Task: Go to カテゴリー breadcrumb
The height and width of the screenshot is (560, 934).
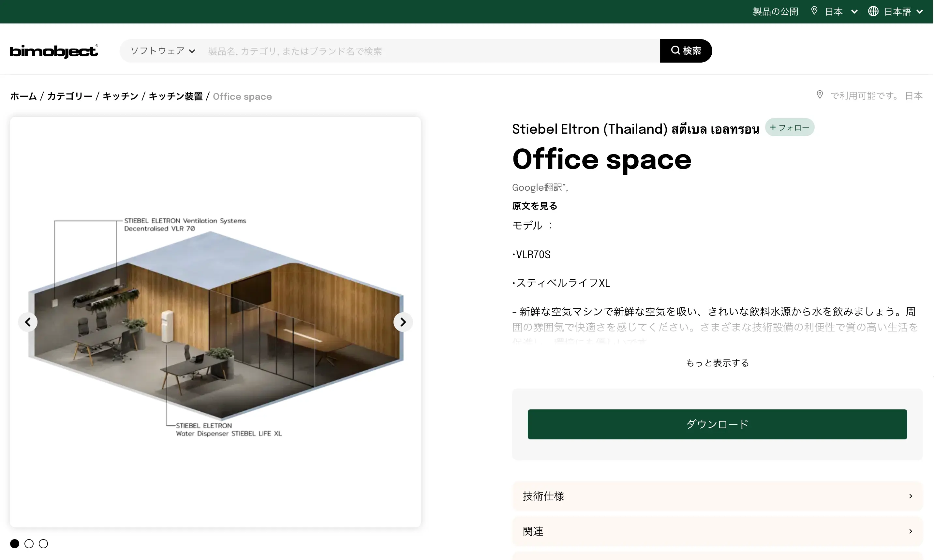Action: [70, 96]
